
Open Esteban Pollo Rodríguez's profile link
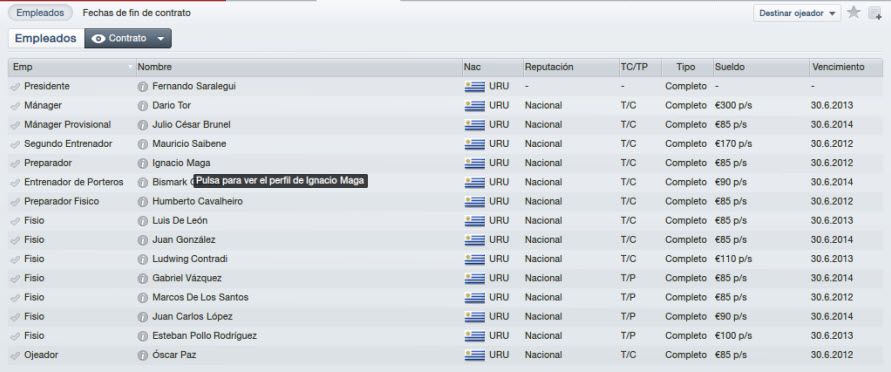[x=205, y=336]
